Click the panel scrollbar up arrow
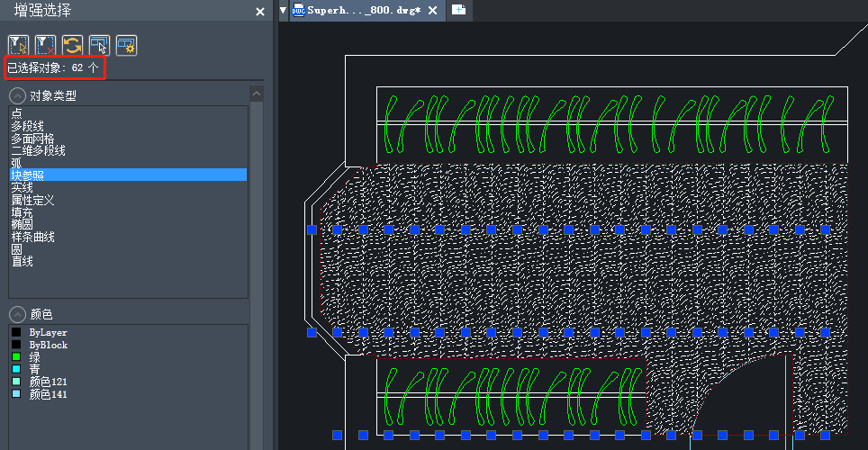 coord(257,94)
